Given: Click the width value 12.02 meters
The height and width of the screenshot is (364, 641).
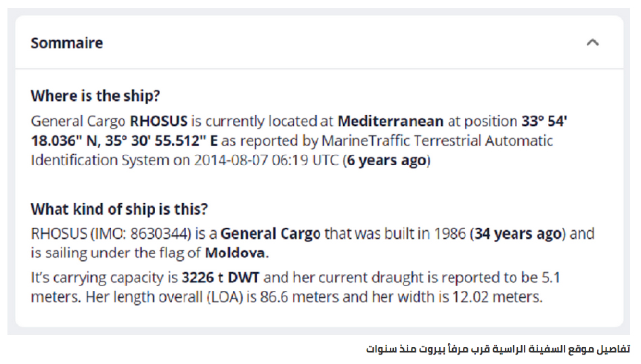Looking at the screenshot, I should coord(497,297).
